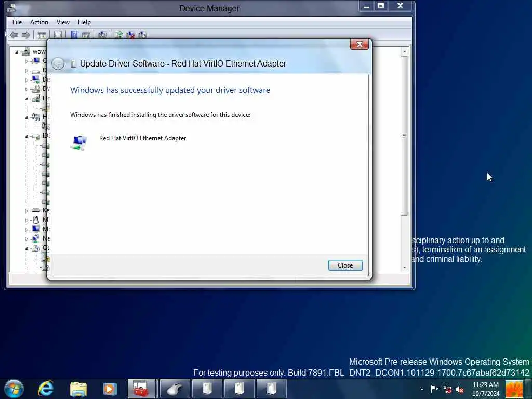Open Properties from the Device Manager toolbar
This screenshot has width=532, height=399.
[58, 35]
